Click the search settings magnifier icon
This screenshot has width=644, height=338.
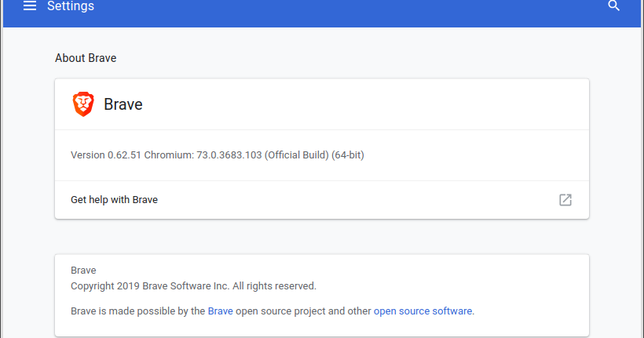coord(613,5)
